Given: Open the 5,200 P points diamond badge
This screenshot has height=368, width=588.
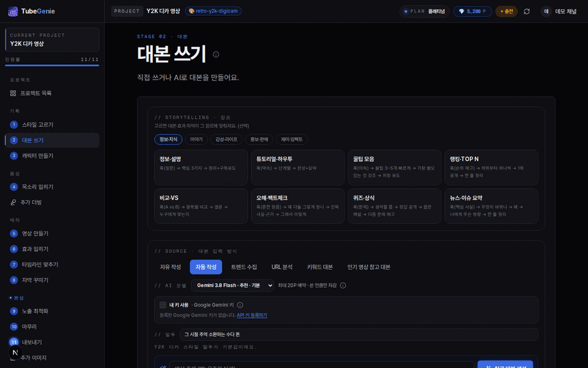Looking at the screenshot, I should 473,11.
